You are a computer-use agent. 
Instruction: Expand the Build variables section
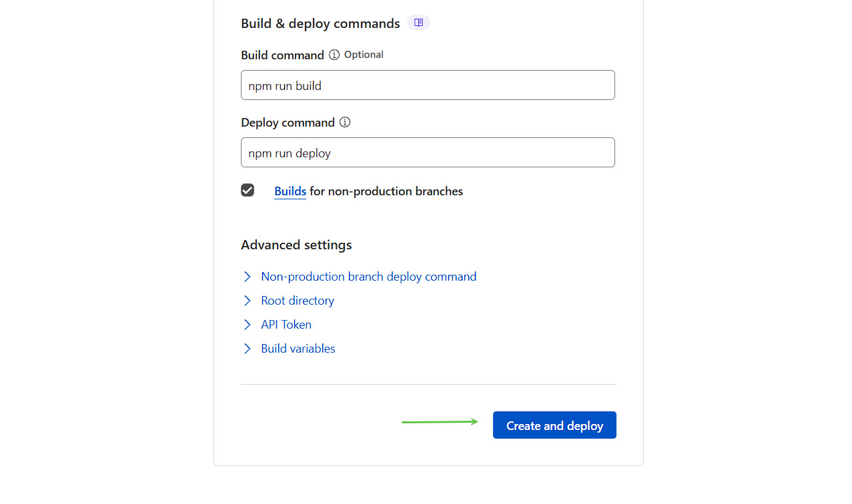tap(298, 349)
